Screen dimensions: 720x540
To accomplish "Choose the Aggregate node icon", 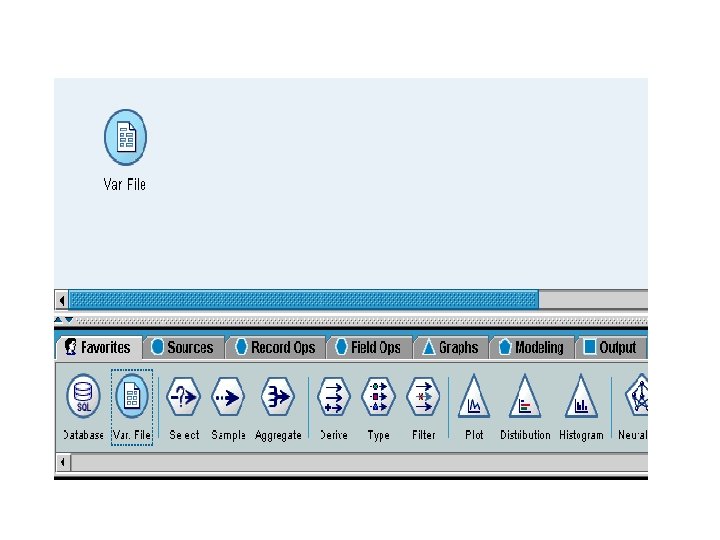I will click(x=277, y=397).
